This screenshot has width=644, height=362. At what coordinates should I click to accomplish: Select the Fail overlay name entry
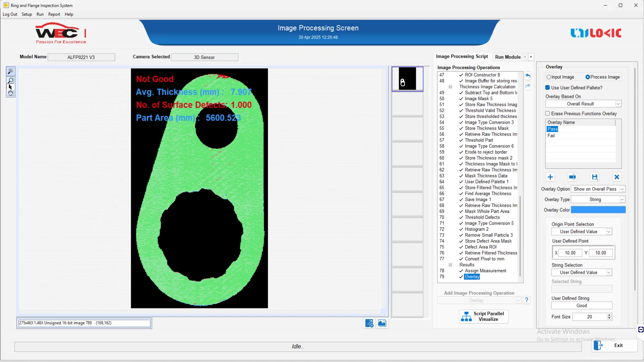(x=551, y=136)
